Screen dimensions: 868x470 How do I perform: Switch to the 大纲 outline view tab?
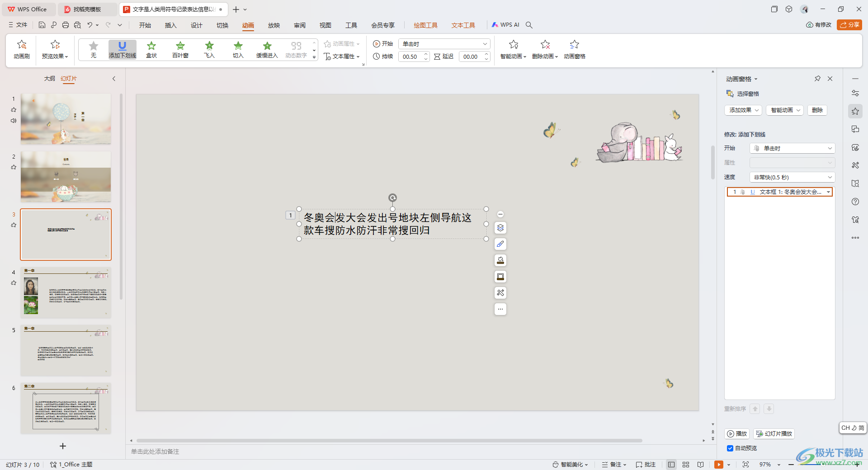click(49, 79)
